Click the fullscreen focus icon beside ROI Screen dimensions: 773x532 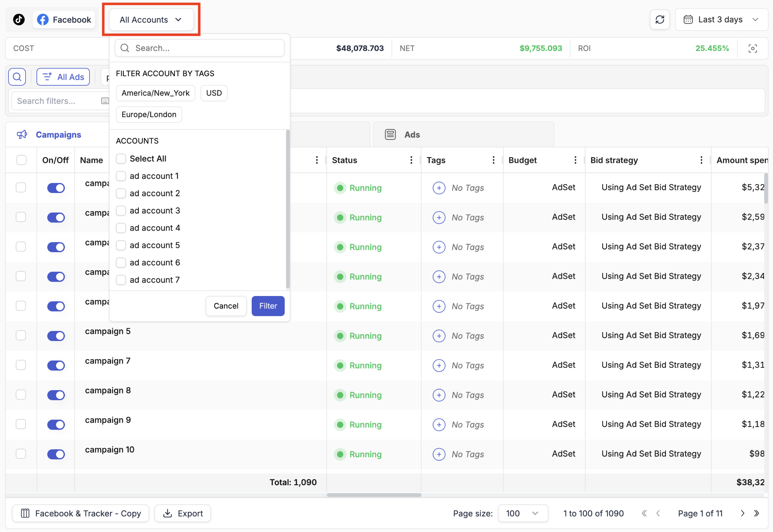(x=752, y=48)
